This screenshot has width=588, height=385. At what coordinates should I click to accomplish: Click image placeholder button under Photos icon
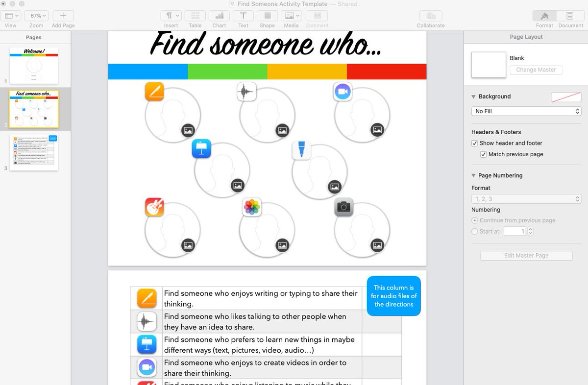pos(282,245)
